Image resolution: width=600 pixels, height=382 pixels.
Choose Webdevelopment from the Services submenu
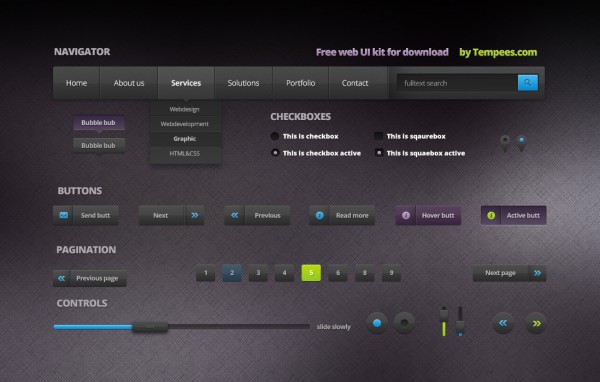(185, 124)
